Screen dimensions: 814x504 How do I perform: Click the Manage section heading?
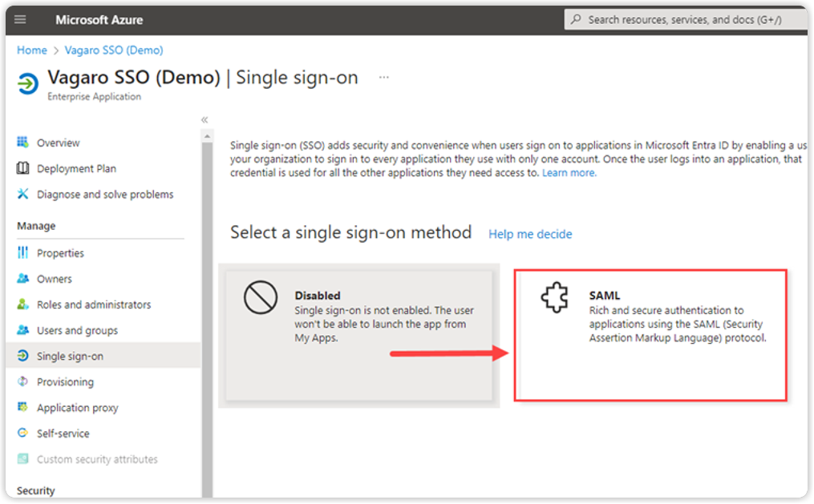36,226
